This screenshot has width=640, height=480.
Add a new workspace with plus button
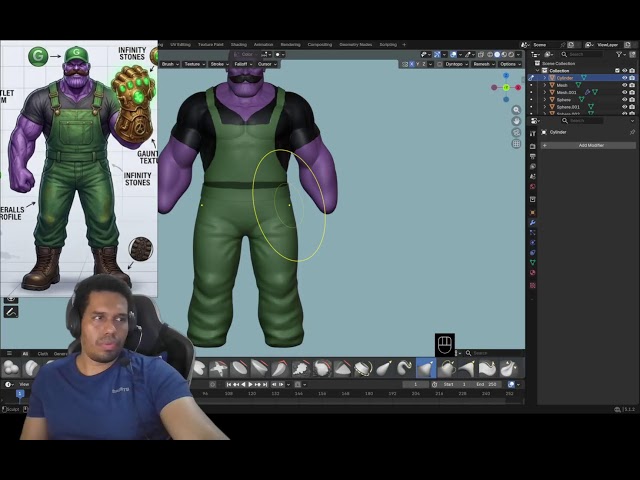pos(404,44)
